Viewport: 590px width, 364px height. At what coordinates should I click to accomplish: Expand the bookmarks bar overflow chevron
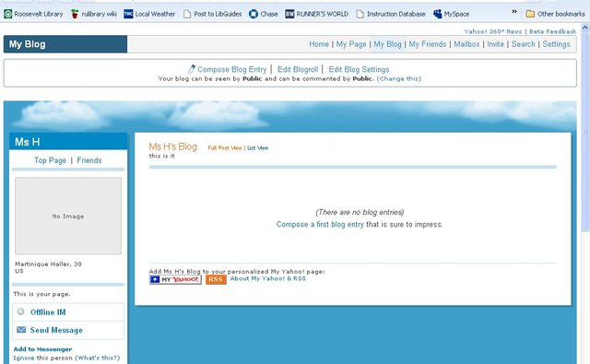pos(514,12)
